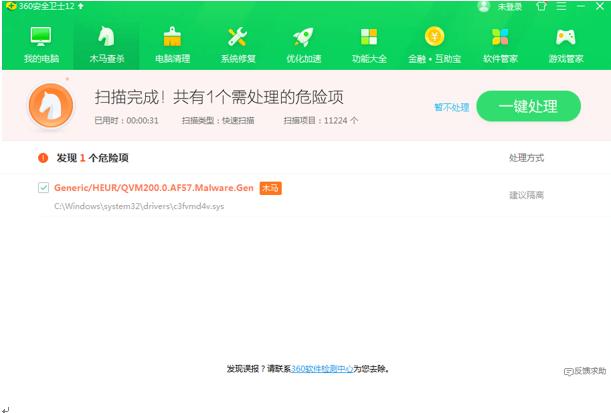611x413 pixels.
Task: Click the 木马 threat tag
Action: click(270, 188)
